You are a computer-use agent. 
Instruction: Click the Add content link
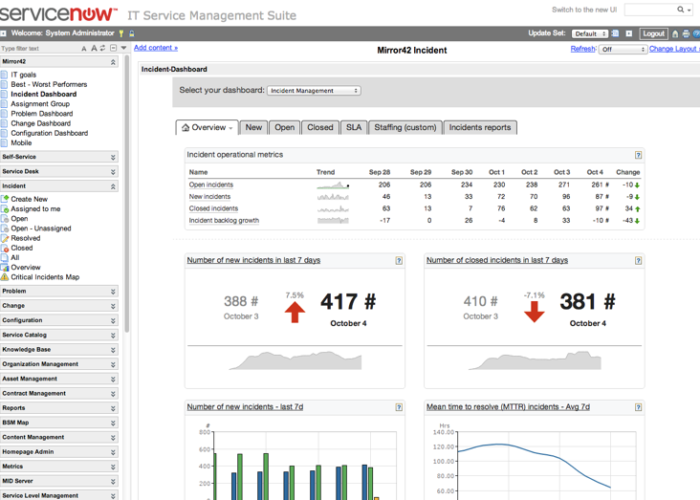156,48
